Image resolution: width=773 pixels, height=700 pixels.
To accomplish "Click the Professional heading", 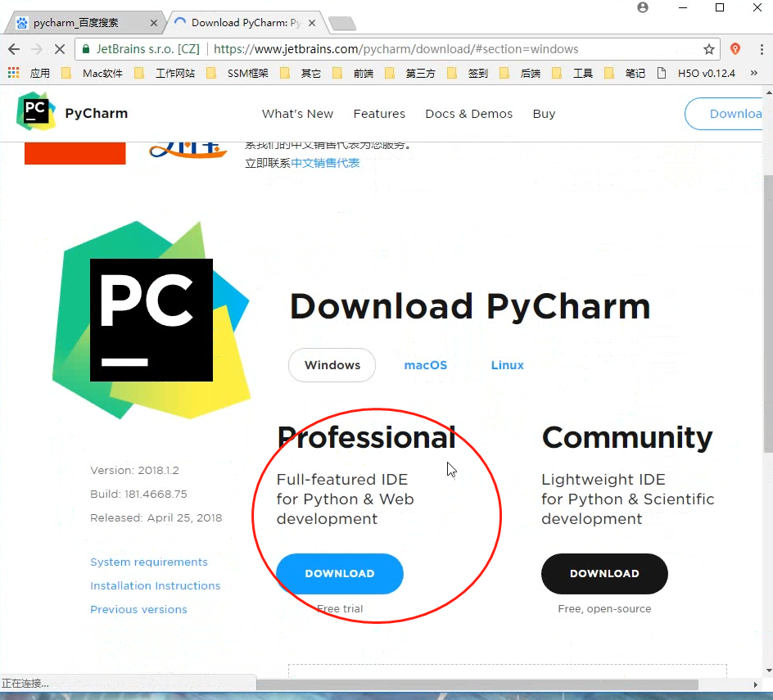I will (x=366, y=436).
